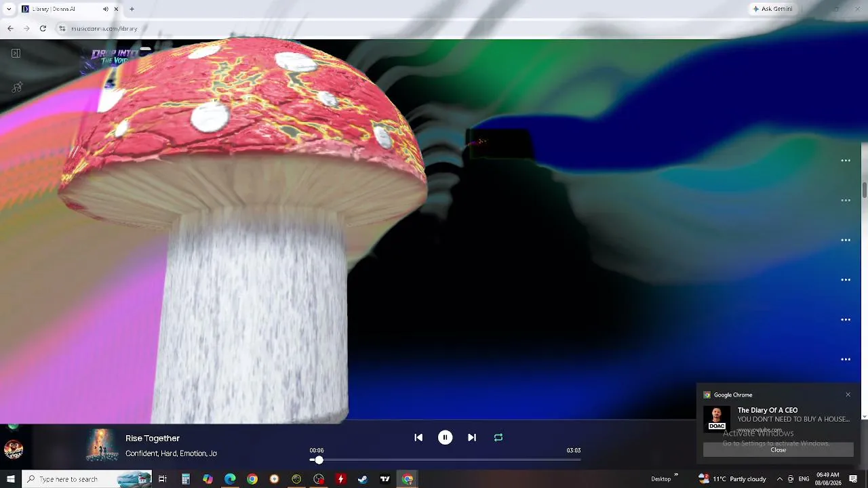Show hidden system tray icons
The height and width of the screenshot is (488, 868).
[779, 479]
